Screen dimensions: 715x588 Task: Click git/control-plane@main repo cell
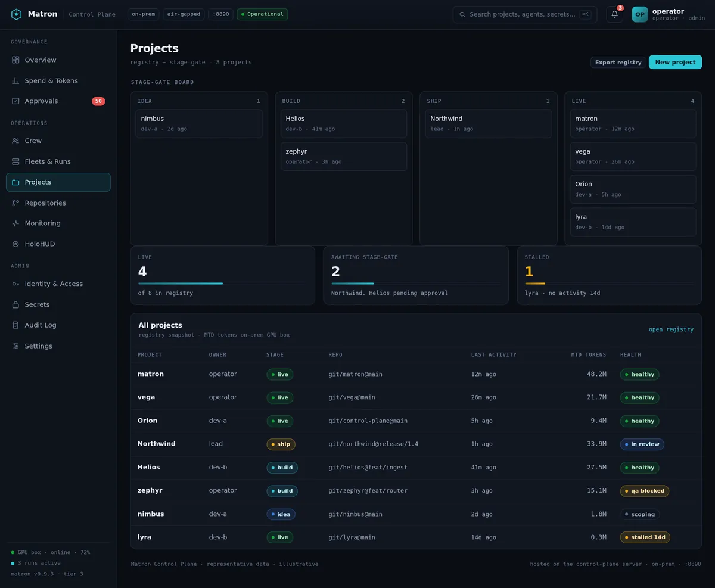pos(368,421)
